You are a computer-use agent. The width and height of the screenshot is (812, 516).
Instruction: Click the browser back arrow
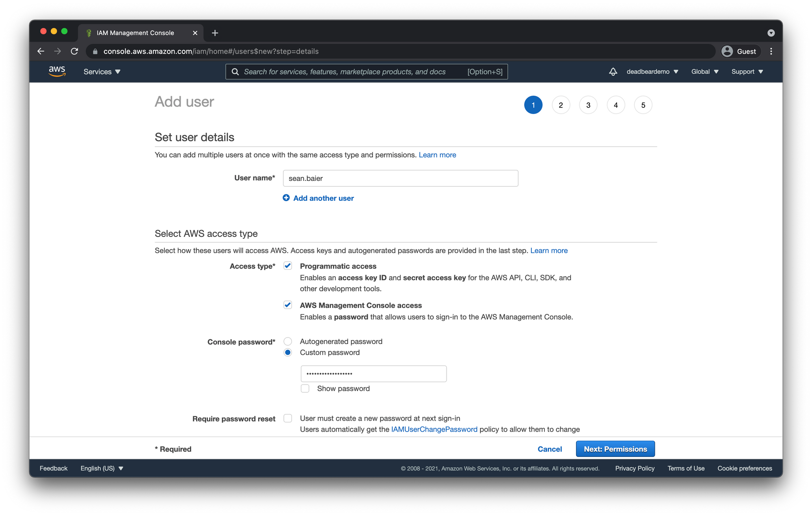(x=41, y=51)
